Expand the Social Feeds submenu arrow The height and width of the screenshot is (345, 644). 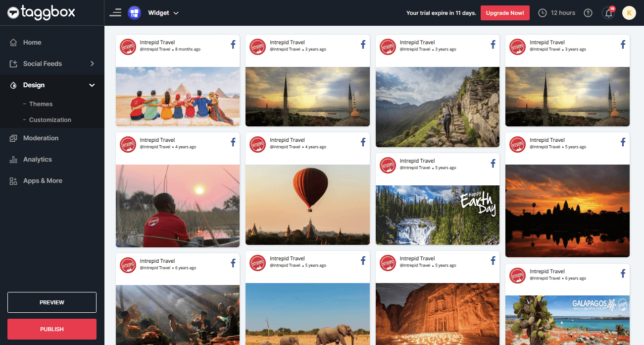92,63
